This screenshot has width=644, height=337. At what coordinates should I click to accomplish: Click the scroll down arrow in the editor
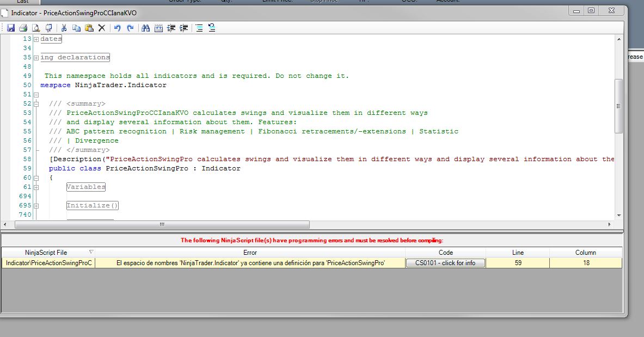click(x=618, y=216)
